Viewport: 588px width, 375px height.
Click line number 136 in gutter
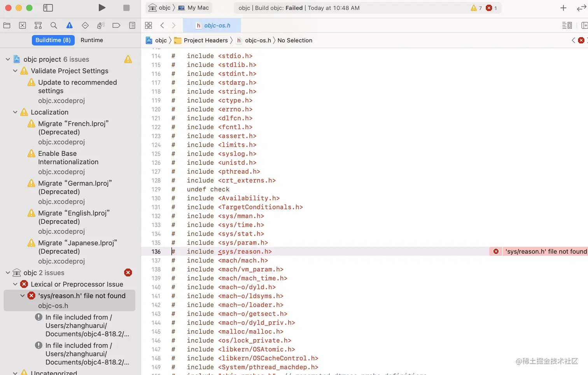156,252
